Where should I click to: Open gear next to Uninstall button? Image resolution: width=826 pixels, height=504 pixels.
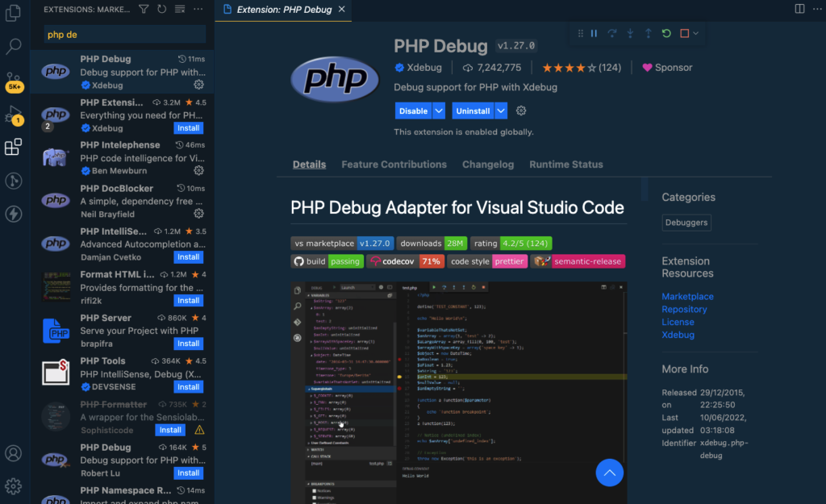coord(521,110)
